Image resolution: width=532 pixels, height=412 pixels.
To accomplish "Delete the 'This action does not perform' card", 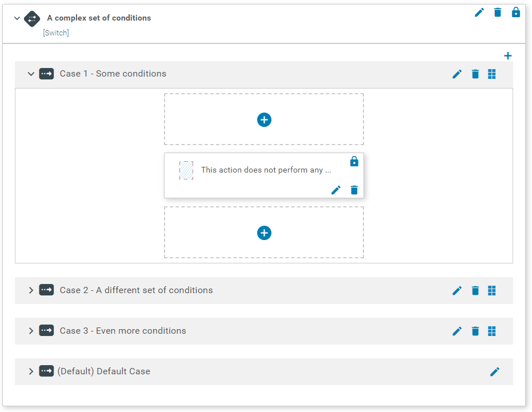I will (x=354, y=190).
